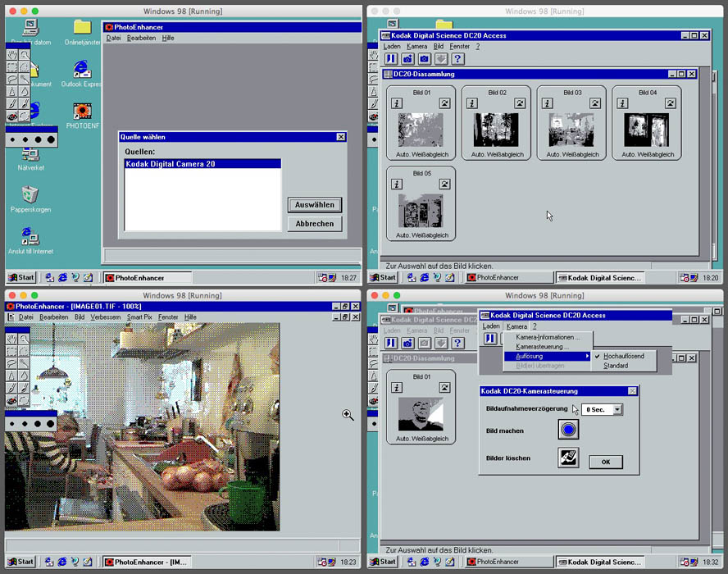The image size is (728, 574).
Task: Select Kodak Digital Camera 20 in Quellen list
Action: pos(202,164)
